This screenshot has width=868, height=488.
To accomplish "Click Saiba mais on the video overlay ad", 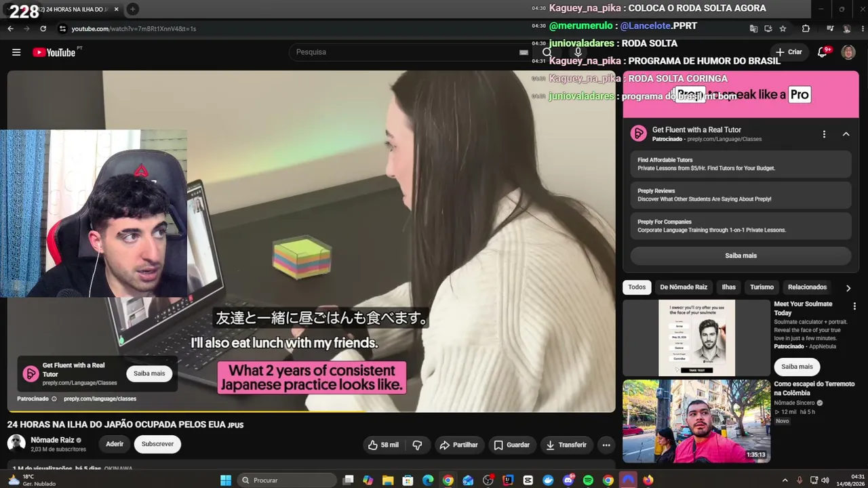I will pos(149,373).
